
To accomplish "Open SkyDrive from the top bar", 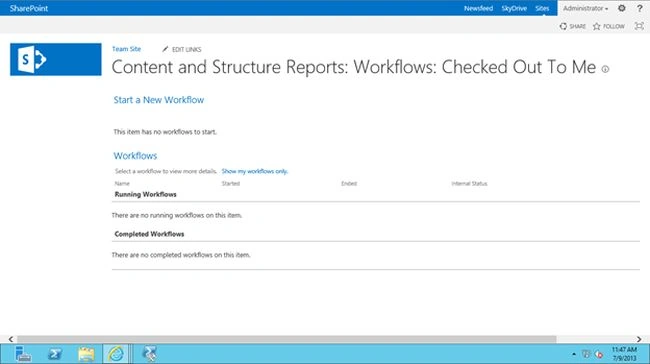I will pyautogui.click(x=514, y=8).
